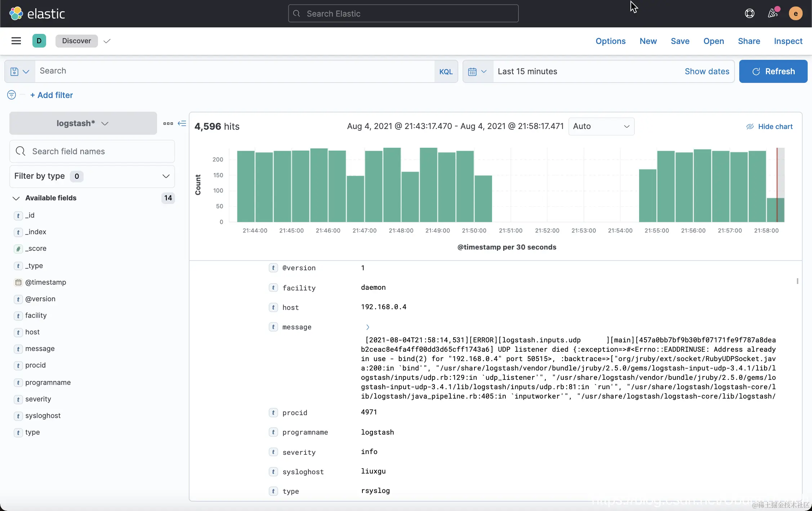Open the Inspect menu item
The width and height of the screenshot is (812, 511).
(788, 41)
